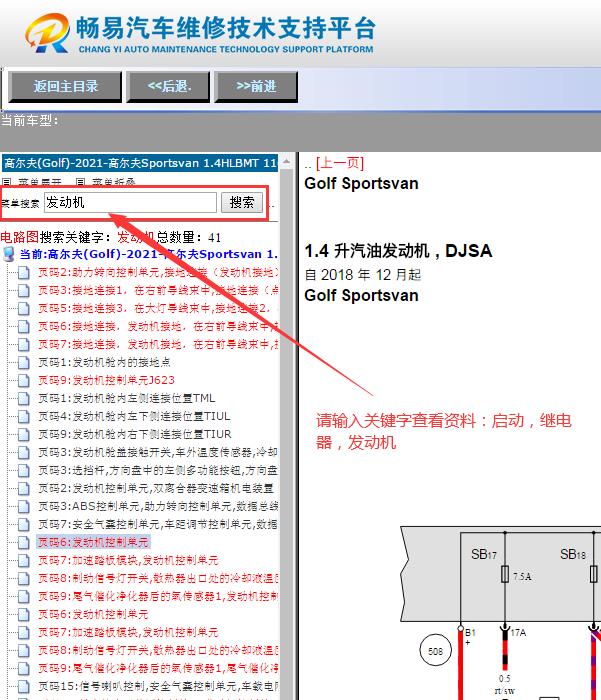
Task: Click connector label 17A in diagram
Action: tap(518, 633)
